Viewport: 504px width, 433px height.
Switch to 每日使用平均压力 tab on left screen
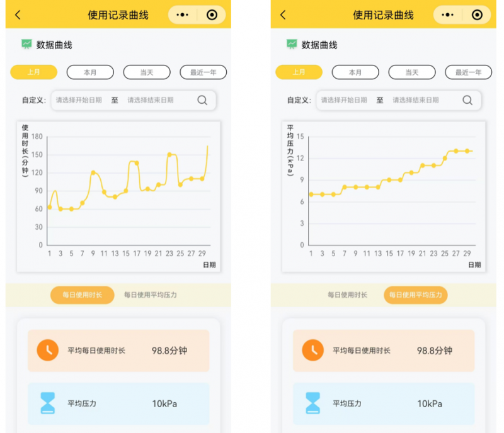[151, 295]
